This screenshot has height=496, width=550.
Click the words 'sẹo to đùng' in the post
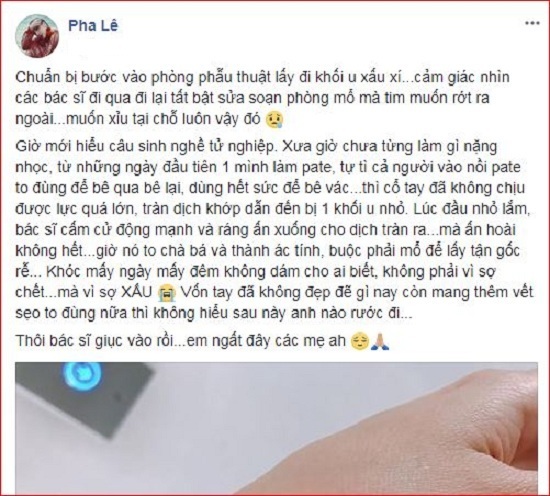[x=53, y=313]
